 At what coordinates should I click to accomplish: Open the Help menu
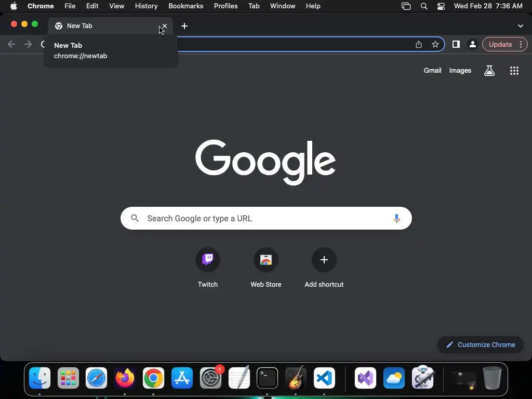tap(313, 6)
